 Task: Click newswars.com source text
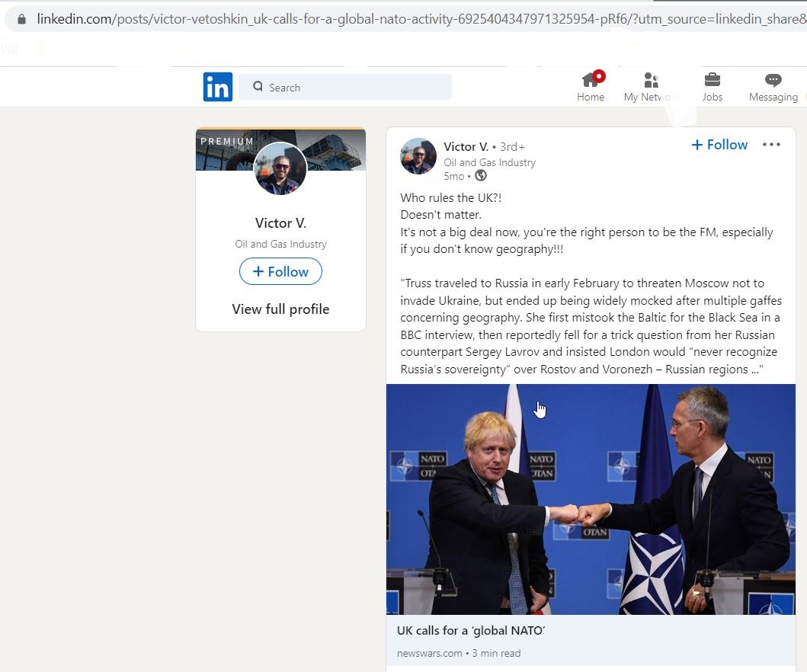(x=429, y=654)
